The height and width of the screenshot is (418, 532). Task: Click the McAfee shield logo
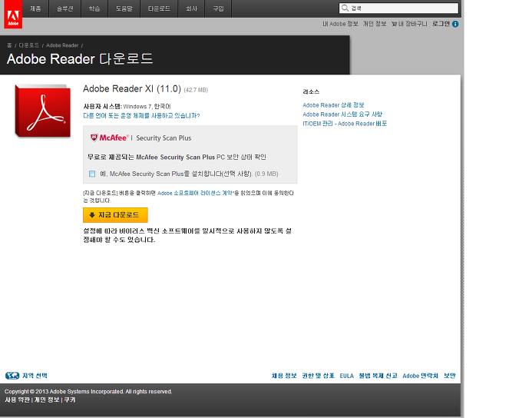(94, 138)
